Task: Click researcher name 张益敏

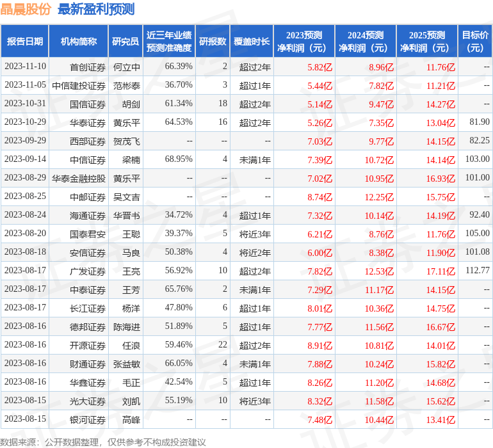Action: click(126, 364)
